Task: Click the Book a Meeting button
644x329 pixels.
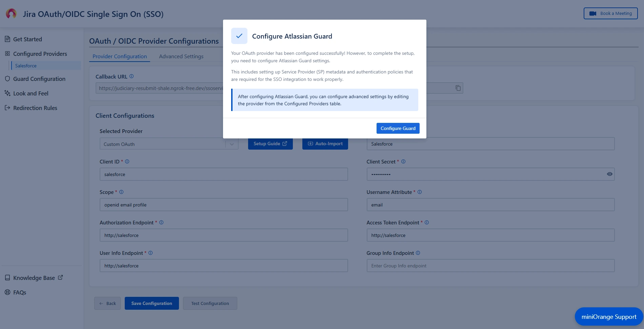Action: [x=610, y=14]
